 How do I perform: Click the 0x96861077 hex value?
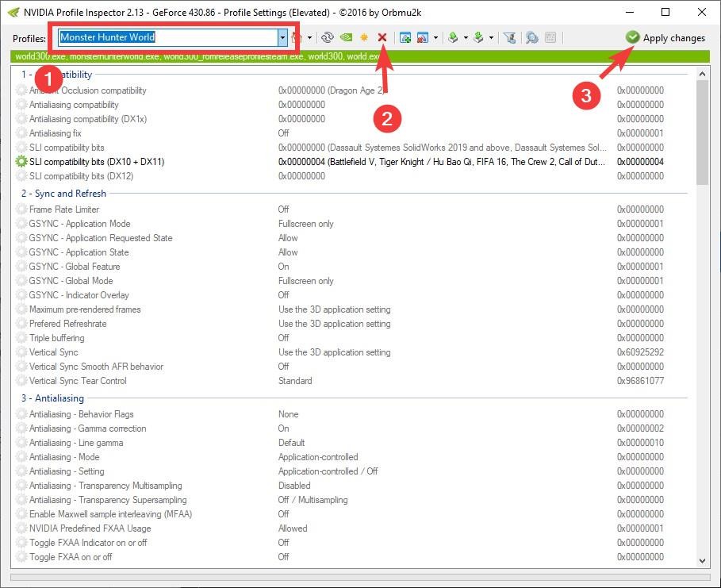pyautogui.click(x=641, y=381)
